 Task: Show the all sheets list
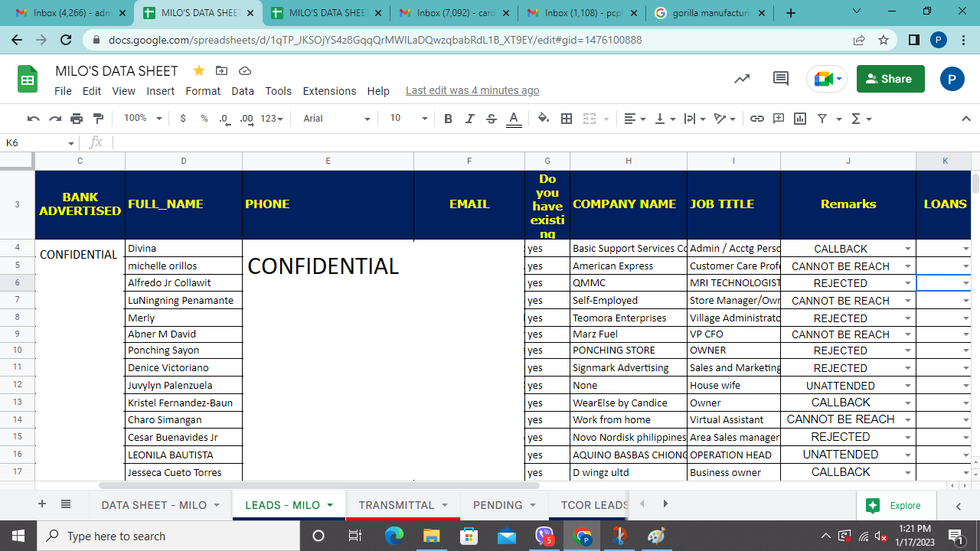66,504
